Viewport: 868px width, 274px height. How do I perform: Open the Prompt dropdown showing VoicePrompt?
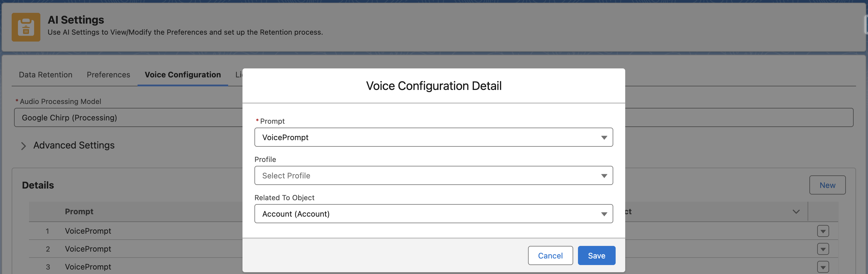point(433,137)
